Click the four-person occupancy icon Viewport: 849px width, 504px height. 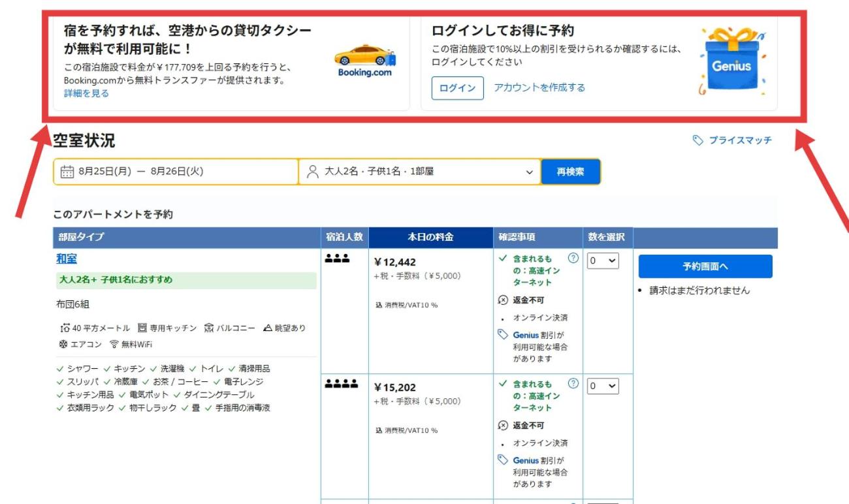(x=342, y=385)
